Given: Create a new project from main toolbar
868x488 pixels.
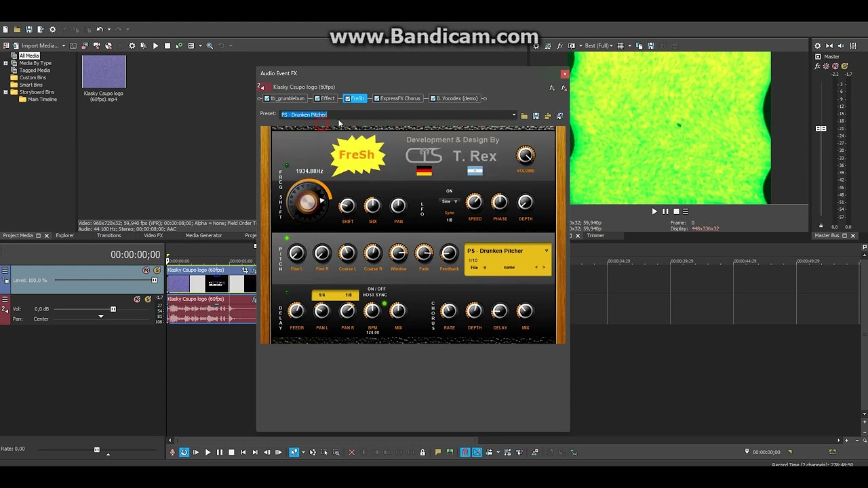Looking at the screenshot, I should [x=5, y=29].
